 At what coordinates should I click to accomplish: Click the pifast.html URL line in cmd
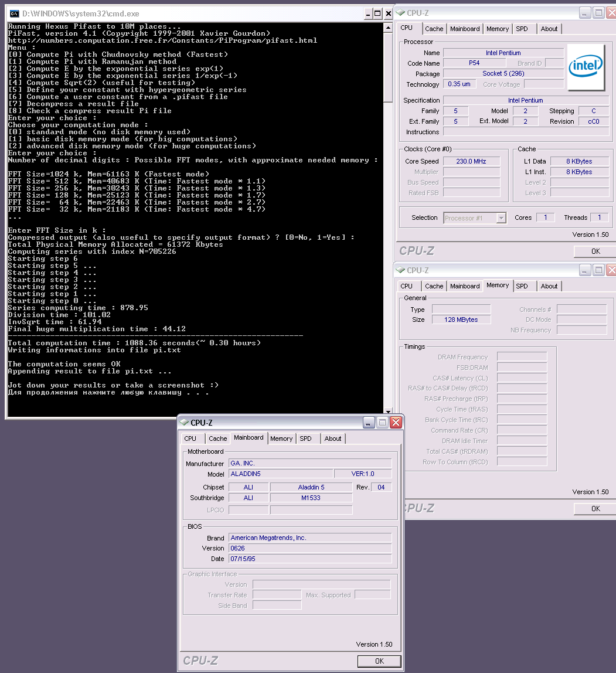point(162,40)
